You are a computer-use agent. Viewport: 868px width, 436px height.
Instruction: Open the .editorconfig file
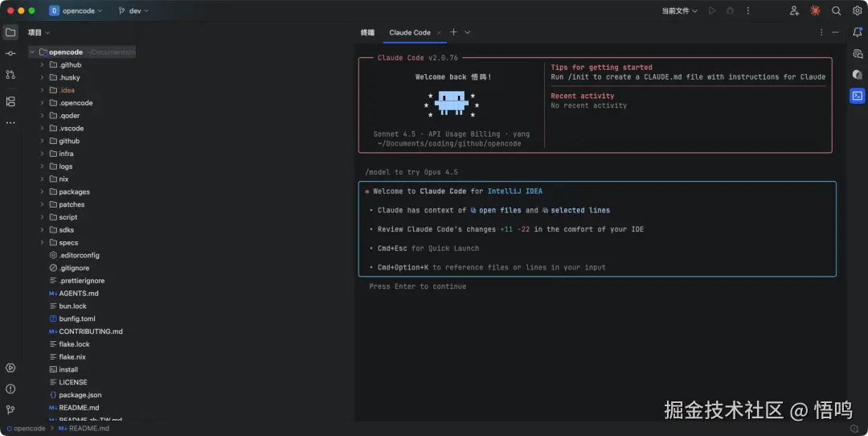(79, 255)
